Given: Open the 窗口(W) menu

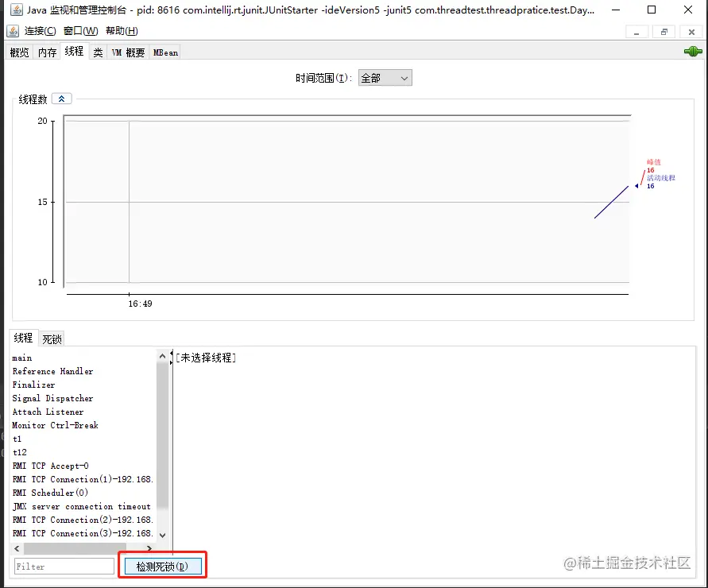Looking at the screenshot, I should tap(81, 31).
